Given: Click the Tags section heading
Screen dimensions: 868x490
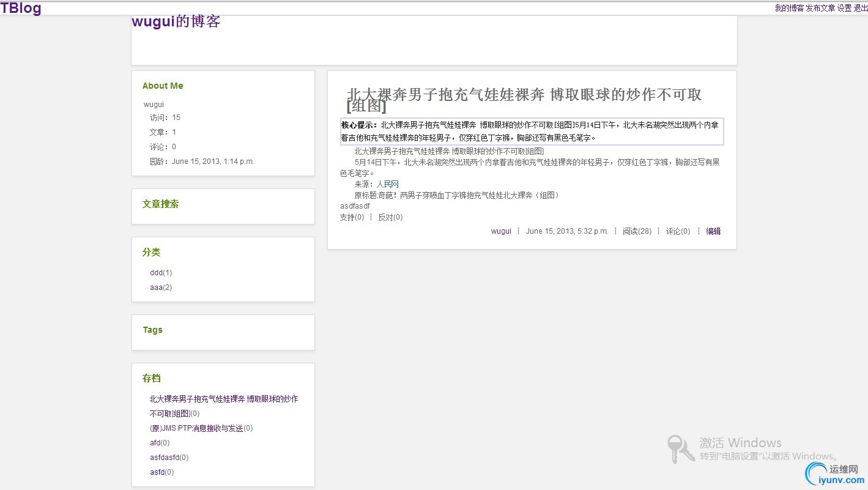Looking at the screenshot, I should tap(153, 330).
